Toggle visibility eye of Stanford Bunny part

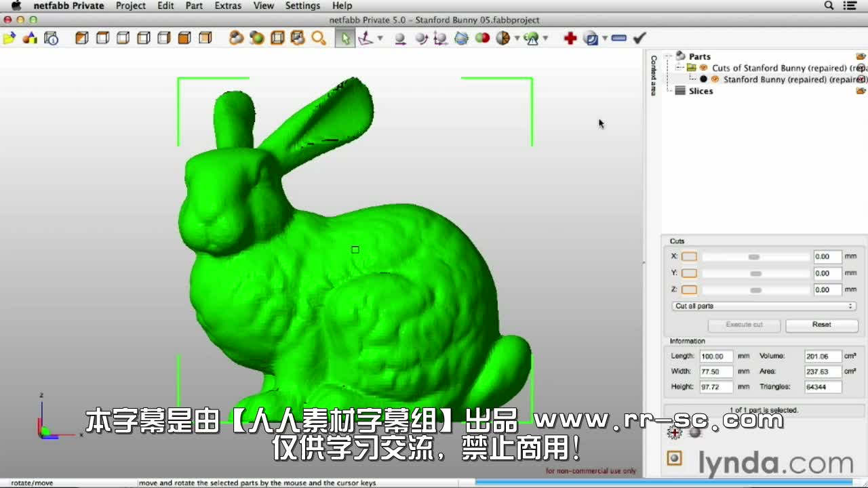pos(715,79)
